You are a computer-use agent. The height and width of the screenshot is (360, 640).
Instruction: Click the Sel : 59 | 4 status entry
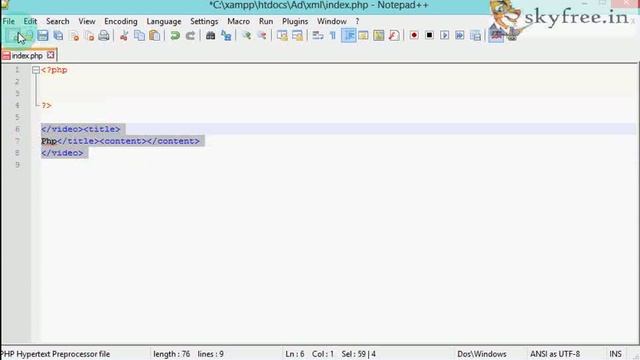point(359,354)
